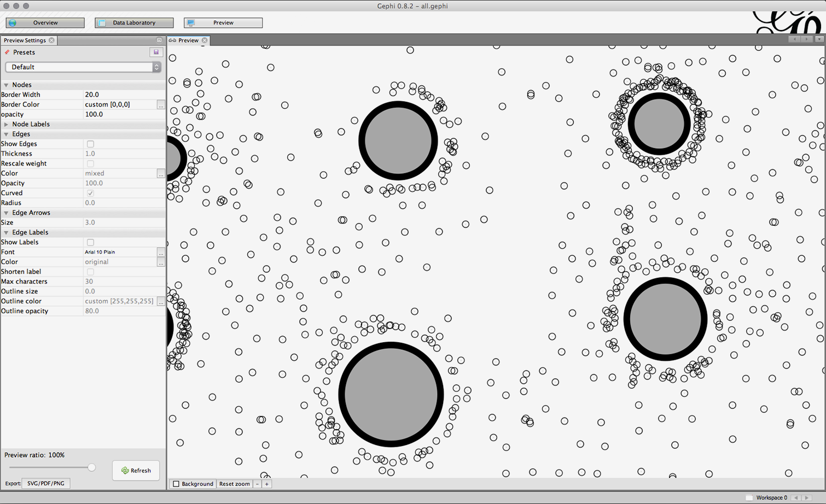This screenshot has width=826, height=504.
Task: Open the Border Color editor ellipsis button
Action: [160, 105]
